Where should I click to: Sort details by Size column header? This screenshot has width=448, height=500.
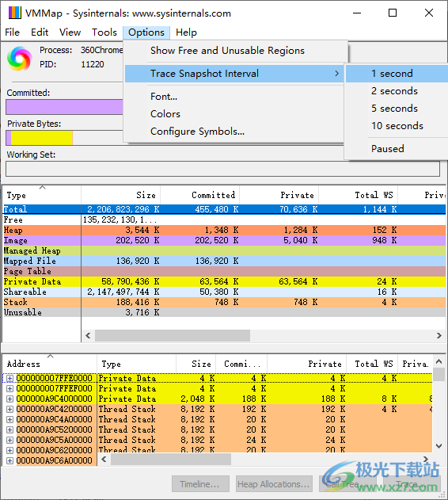point(196,364)
